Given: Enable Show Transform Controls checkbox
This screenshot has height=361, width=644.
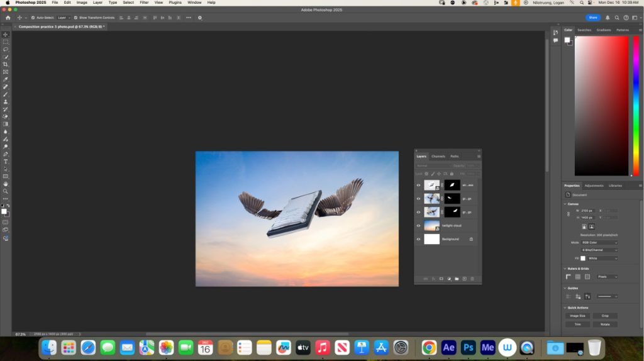Looking at the screenshot, I should pos(76,18).
